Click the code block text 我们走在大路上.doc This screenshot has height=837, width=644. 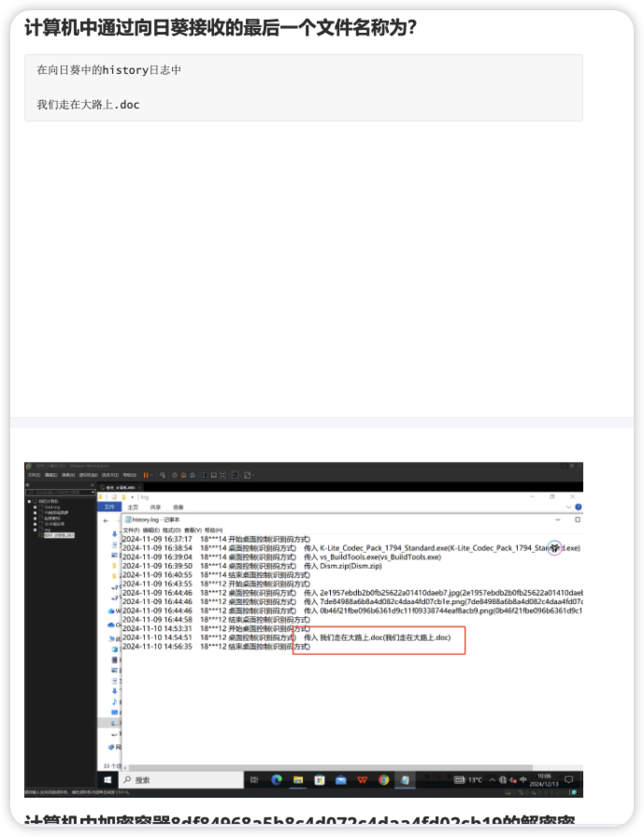point(88,105)
